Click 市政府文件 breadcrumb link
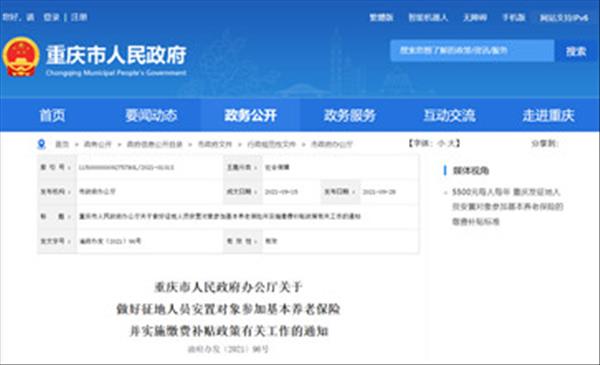 [x=215, y=144]
